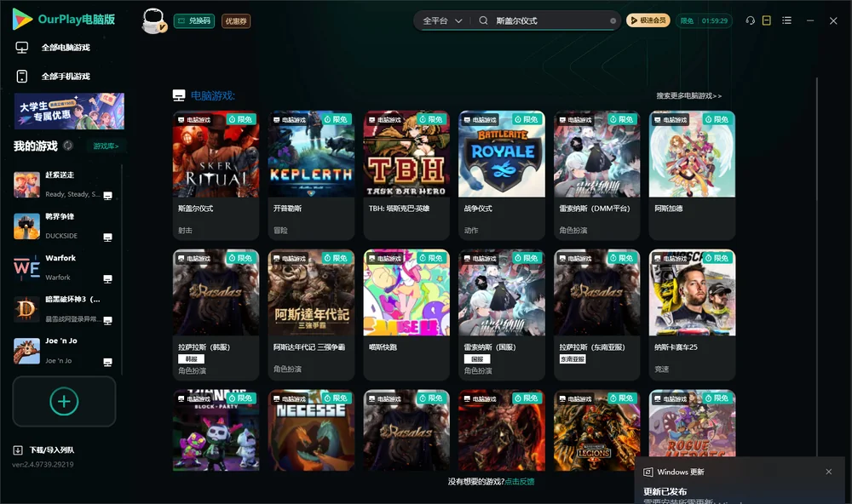Open Warfork in my games list

pos(63,267)
